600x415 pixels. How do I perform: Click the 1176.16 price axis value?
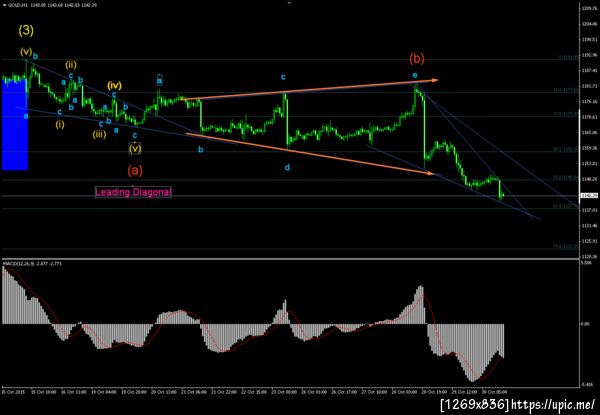pos(589,101)
